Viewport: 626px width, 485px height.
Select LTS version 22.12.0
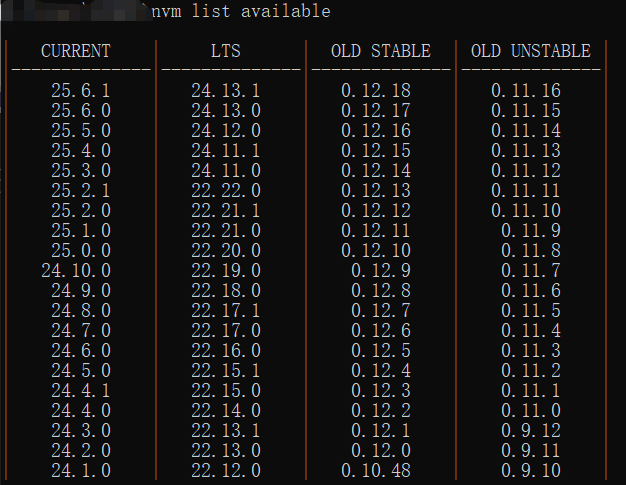click(x=226, y=470)
